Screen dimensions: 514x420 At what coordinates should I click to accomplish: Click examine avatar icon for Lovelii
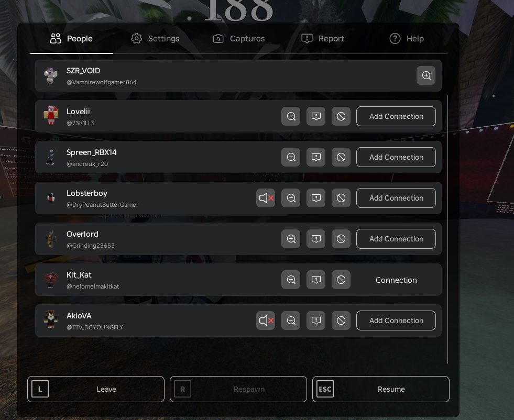(x=291, y=116)
